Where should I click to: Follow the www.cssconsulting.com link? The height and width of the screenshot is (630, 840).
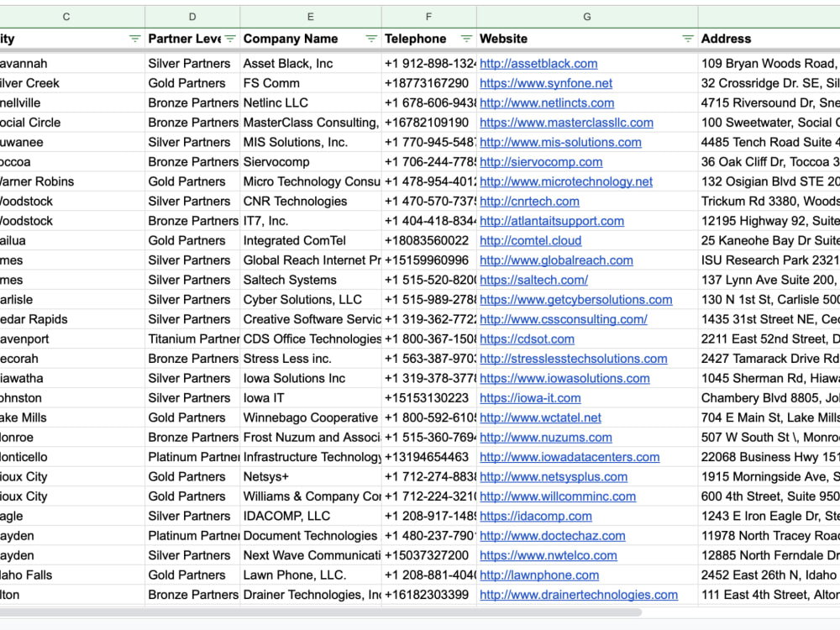564,320
